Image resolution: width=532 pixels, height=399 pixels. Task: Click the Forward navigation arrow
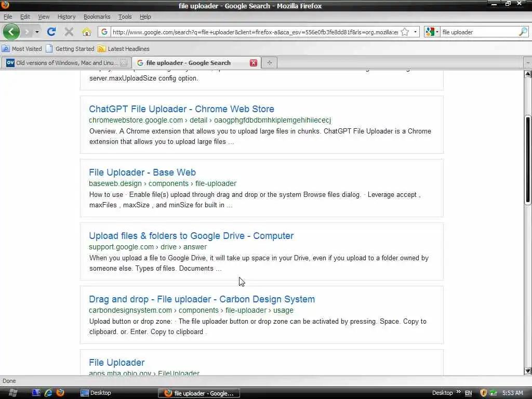[x=27, y=32]
